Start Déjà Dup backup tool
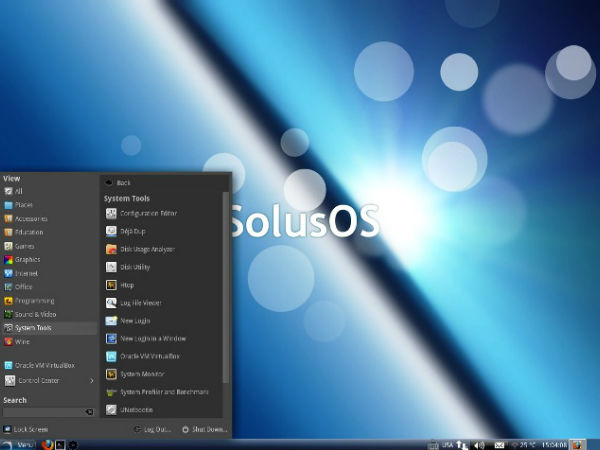 tap(133, 231)
